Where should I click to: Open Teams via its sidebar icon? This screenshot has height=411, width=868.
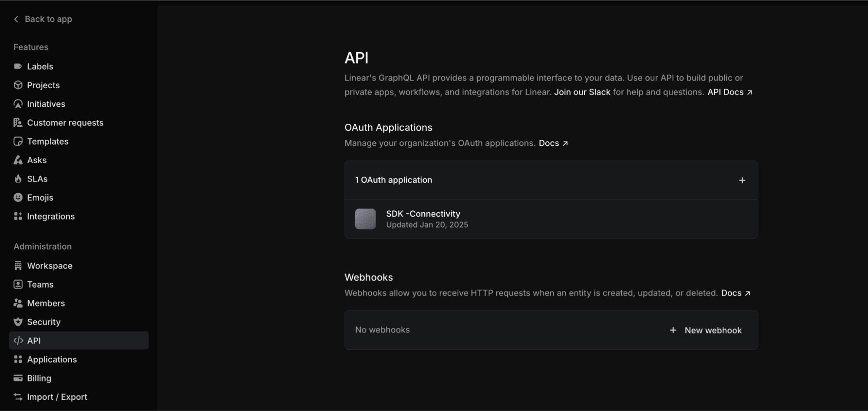point(18,284)
